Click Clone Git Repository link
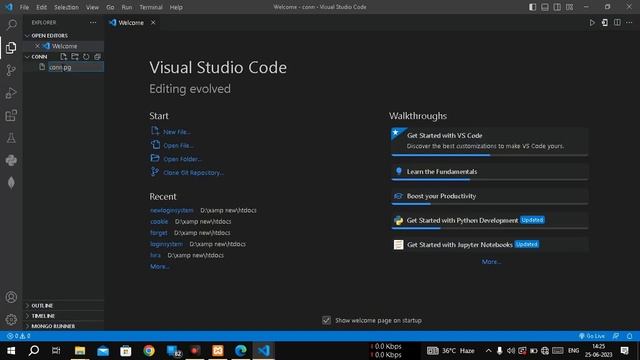This screenshot has height=360, width=640. click(193, 173)
